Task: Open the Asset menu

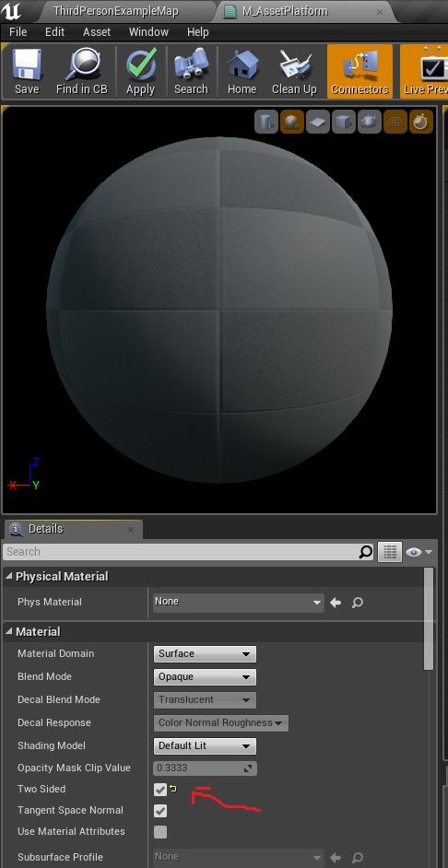Action: pyautogui.click(x=97, y=32)
